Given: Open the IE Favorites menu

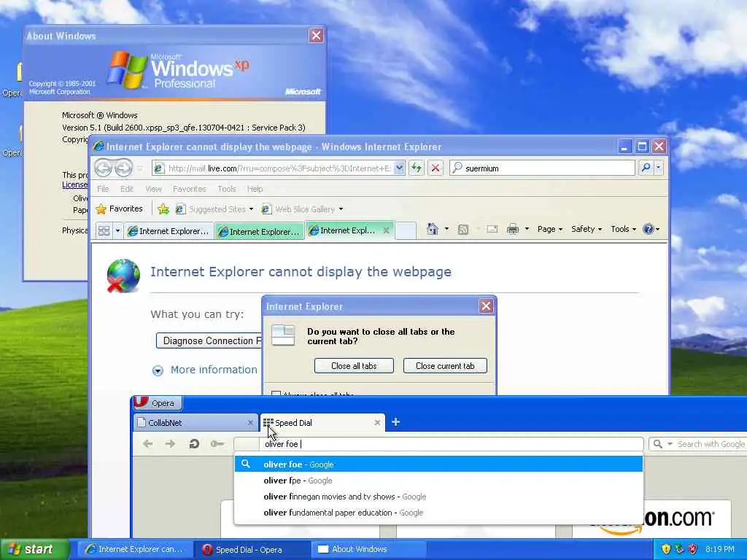Looking at the screenshot, I should [x=190, y=189].
